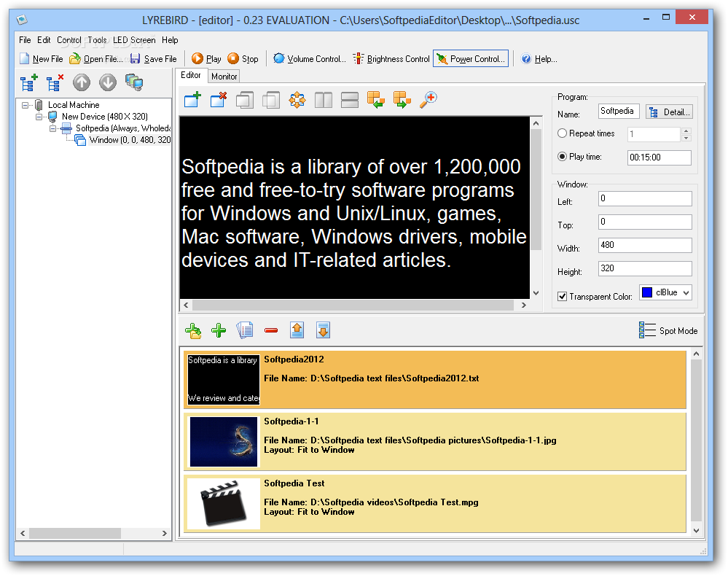Screen dimensions: 728x576
Task: Delete the window with red X icon
Action: coord(219,99)
